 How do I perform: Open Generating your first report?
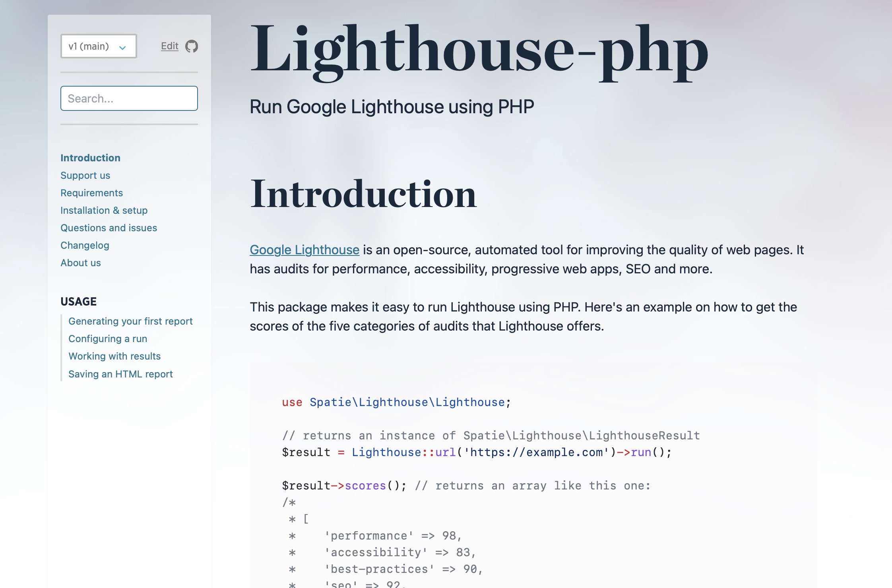pyautogui.click(x=130, y=321)
